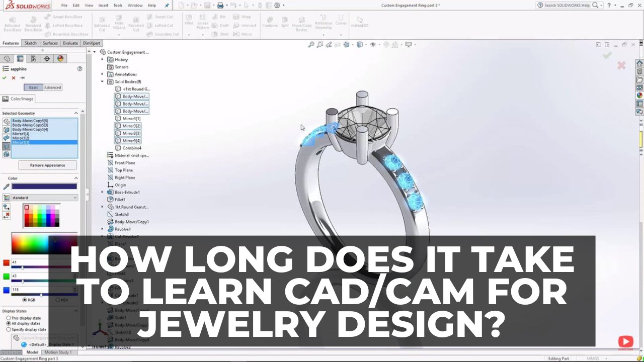Open the DisplayManager color ball tab
This screenshot has height=362, width=644.
[x=60, y=58]
